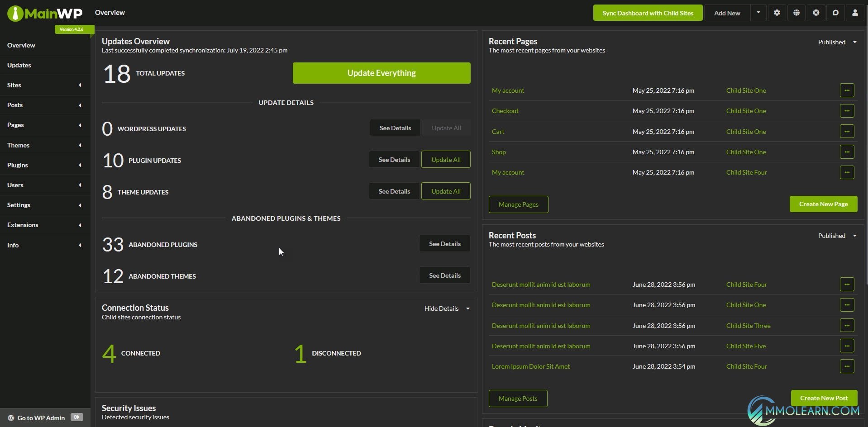Screen dimensions: 868x427
Task: See Details for abandoned plugins
Action: (x=445, y=244)
